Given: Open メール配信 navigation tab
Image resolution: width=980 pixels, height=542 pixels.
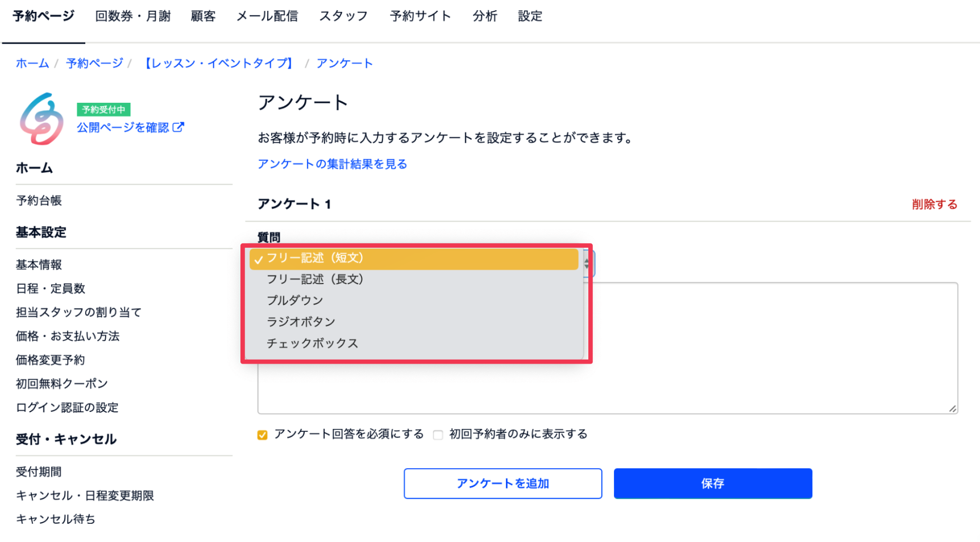Looking at the screenshot, I should click(x=267, y=16).
